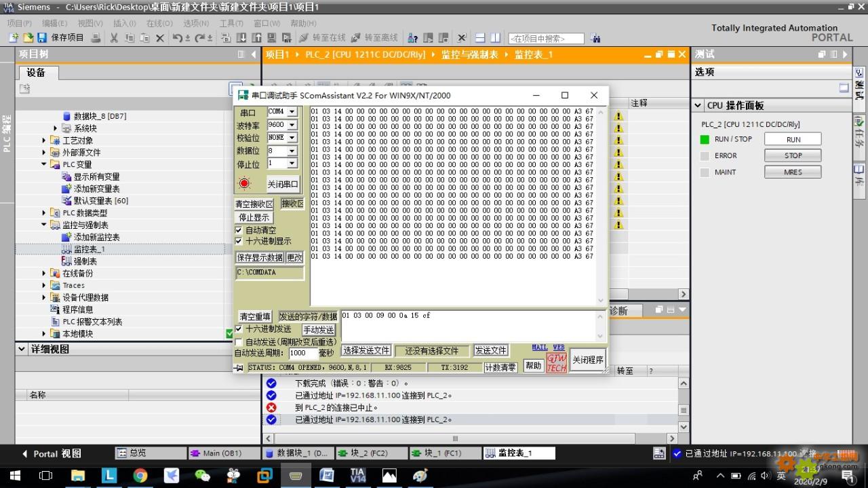Collapse the 监控与强制表 tree node
This screenshot has height=488, width=868.
[45, 225]
